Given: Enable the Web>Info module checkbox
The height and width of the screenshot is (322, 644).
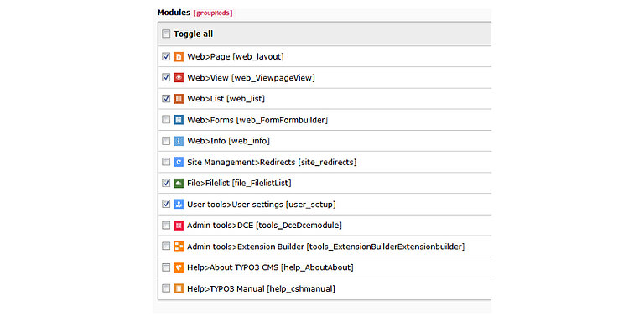Looking at the screenshot, I should coord(166,141).
